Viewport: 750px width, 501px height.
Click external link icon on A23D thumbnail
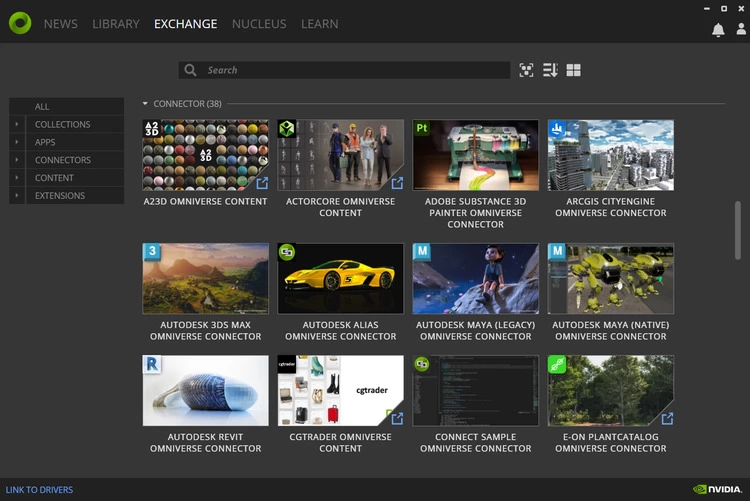262,183
